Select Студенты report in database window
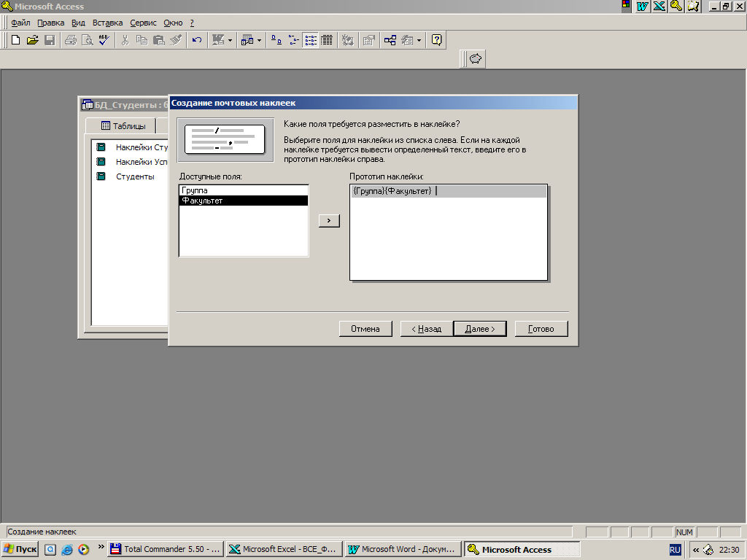This screenshot has width=747, height=560. pyautogui.click(x=125, y=176)
